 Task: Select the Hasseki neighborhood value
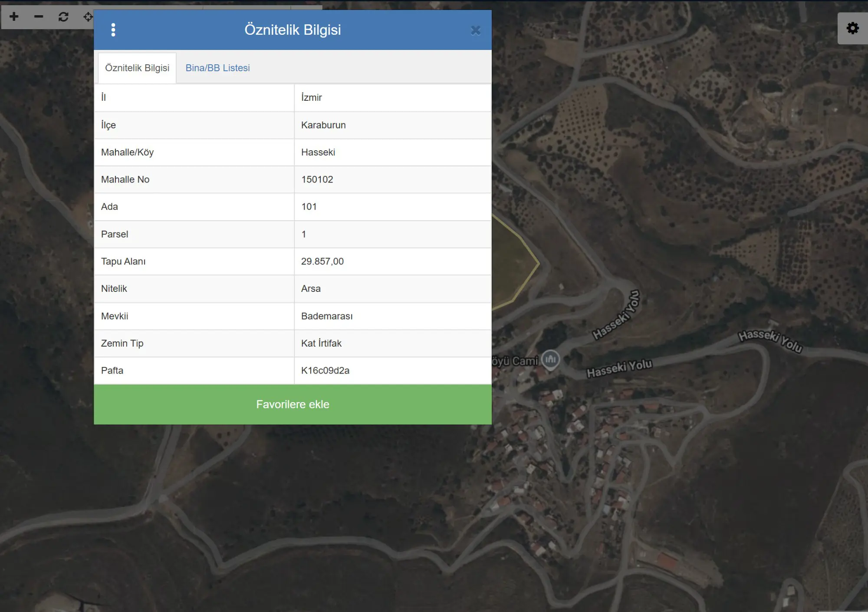[x=393, y=152]
